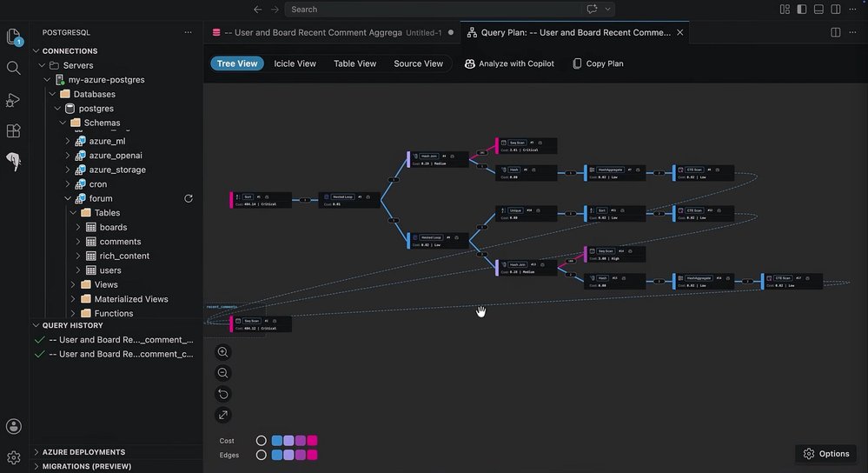The image size is (868, 473).
Task: Zoom in on the query plan
Action: [x=223, y=352]
